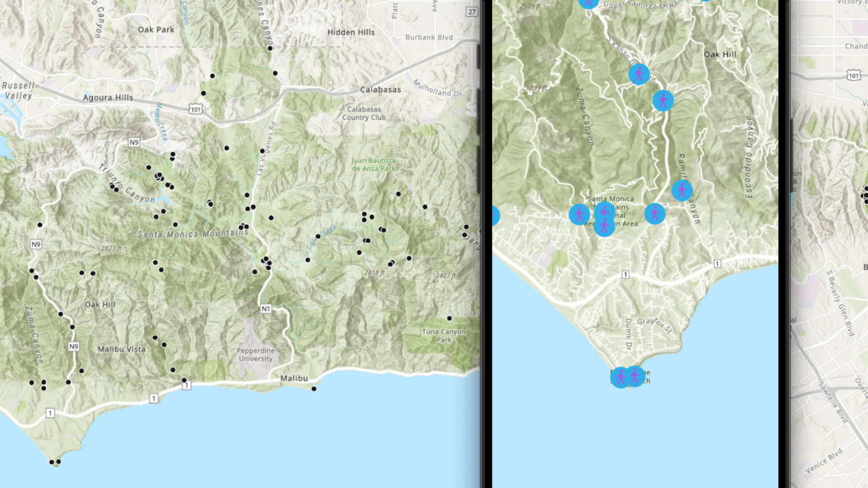Screen dimensions: 868x488
Task: Click the Juan Bautista de Anza Park label
Action: [x=373, y=164]
